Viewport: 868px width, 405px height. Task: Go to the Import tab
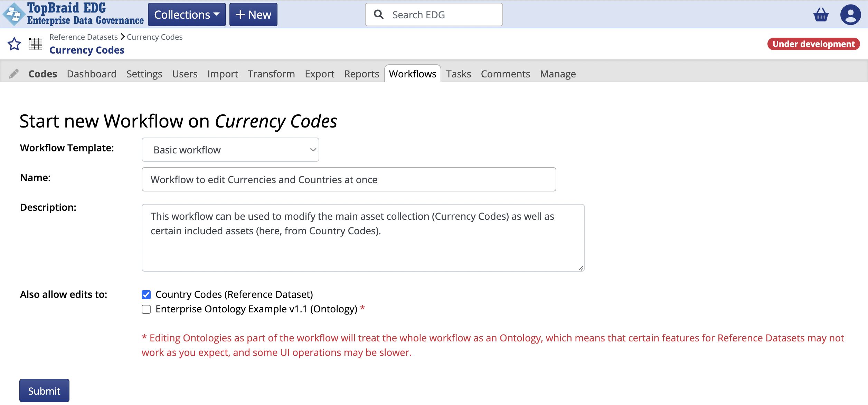click(x=223, y=74)
